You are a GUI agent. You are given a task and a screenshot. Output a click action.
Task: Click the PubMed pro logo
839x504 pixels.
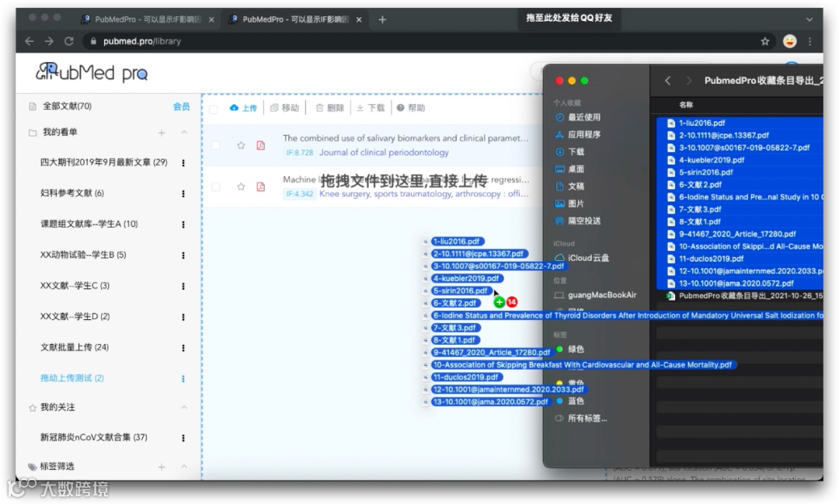pos(92,71)
